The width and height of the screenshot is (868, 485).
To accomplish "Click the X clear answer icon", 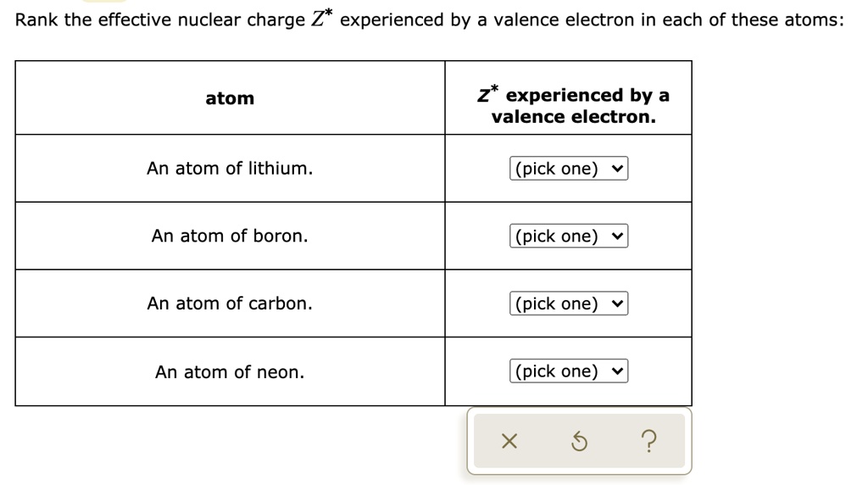I will (x=509, y=440).
